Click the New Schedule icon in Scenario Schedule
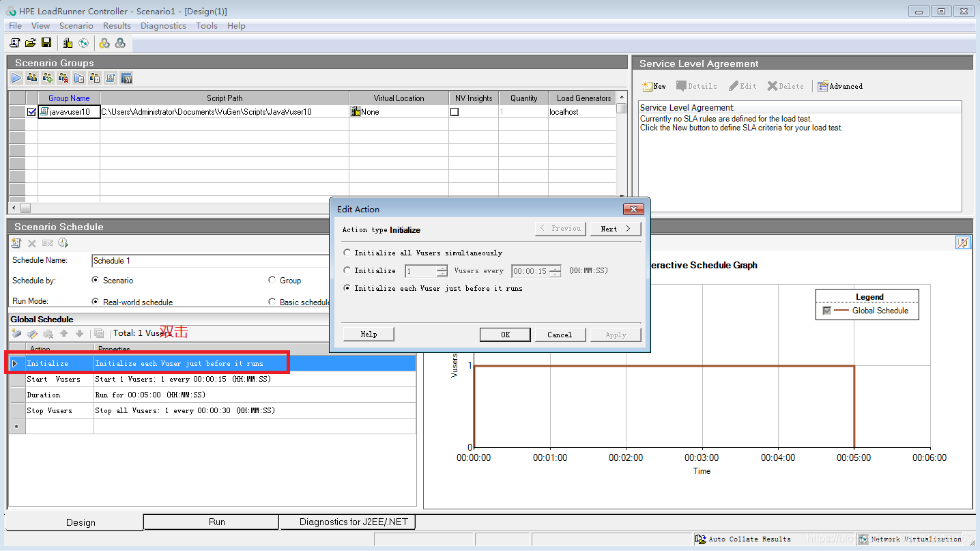Viewport: 980px width, 551px height. 16,243
